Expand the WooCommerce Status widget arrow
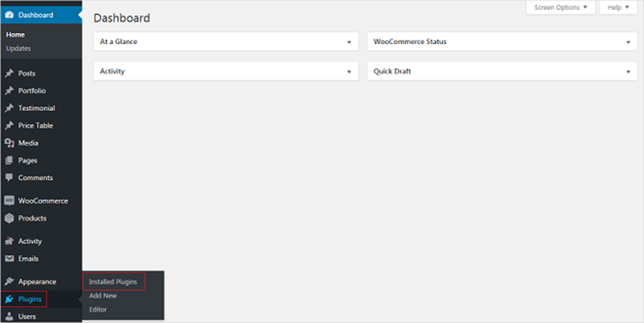Image resolution: width=644 pixels, height=323 pixels. tap(628, 42)
